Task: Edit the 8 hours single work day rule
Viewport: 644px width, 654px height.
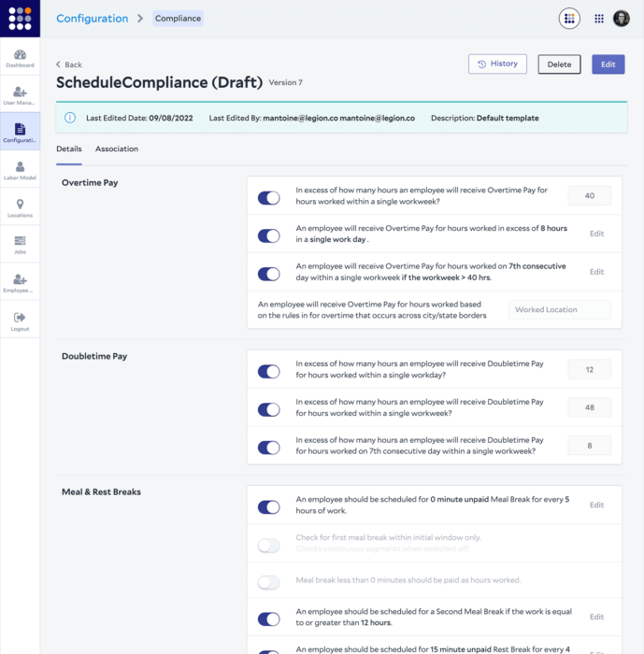Action: (596, 234)
